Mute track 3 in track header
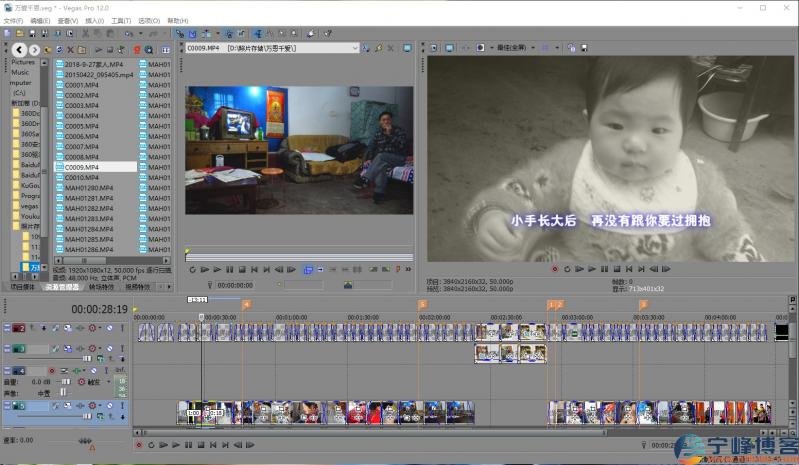This screenshot has width=799, height=465. click(110, 349)
